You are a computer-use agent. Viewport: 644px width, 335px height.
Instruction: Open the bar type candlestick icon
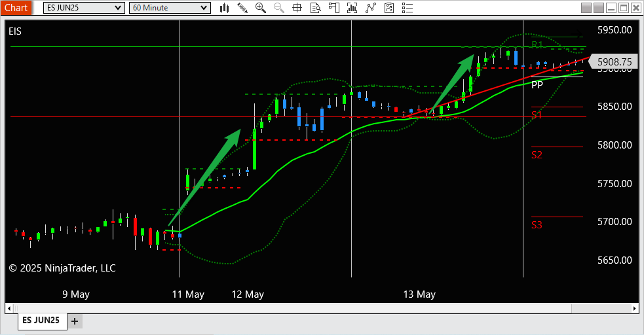(224, 8)
